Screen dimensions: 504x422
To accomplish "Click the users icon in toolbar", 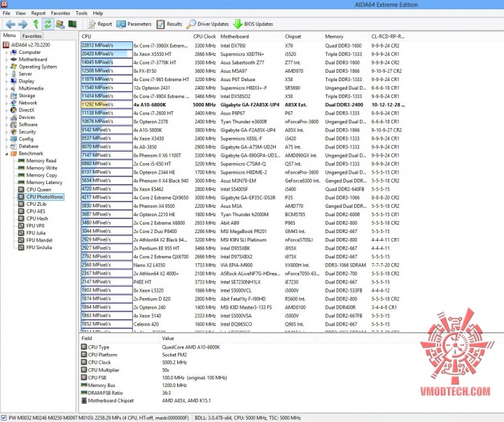I will pyautogui.click(x=60, y=24).
